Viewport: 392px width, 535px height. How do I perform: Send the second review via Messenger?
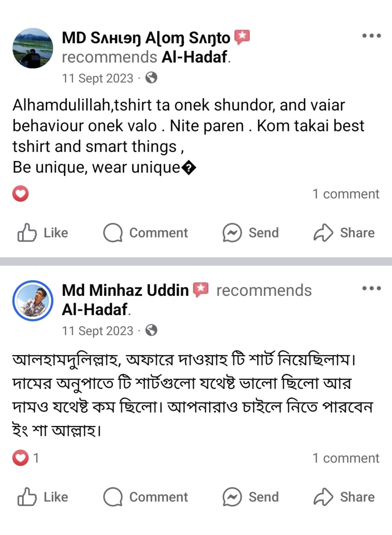[251, 497]
